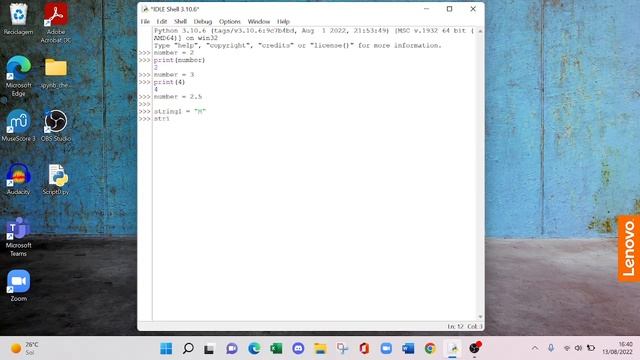640x360 pixels.
Task: Open the Microsoft Teams desktop shortcut
Action: coord(18,237)
